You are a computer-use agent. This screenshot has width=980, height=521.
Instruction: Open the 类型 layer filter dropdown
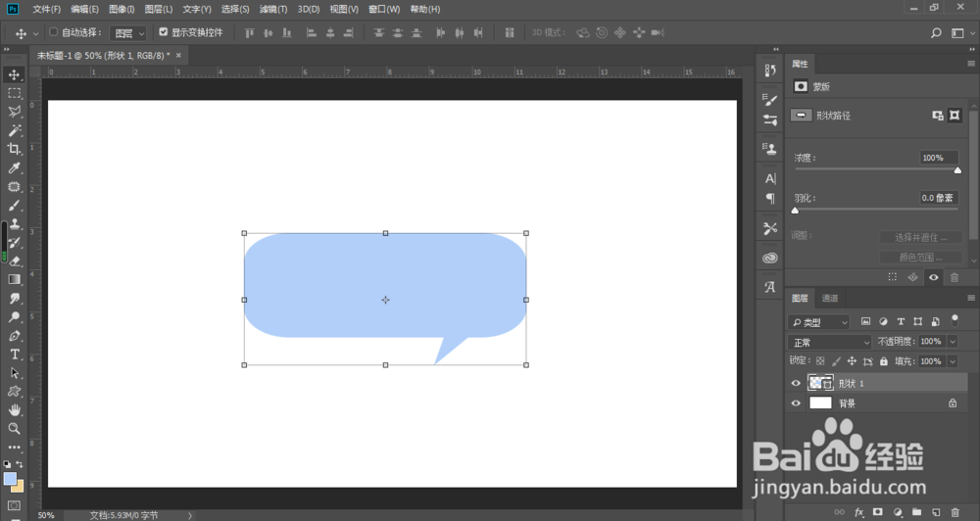[818, 322]
